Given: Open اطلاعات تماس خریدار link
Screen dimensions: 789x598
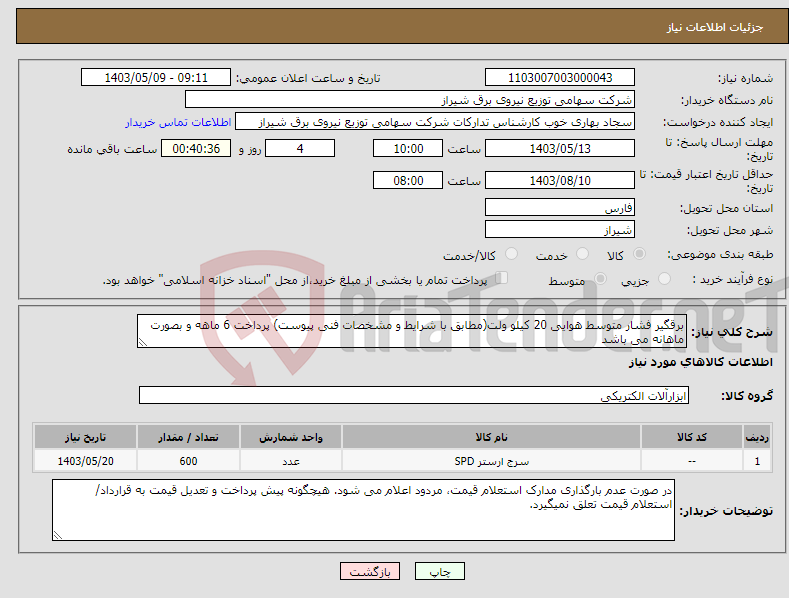Looking at the screenshot, I should (x=178, y=122).
